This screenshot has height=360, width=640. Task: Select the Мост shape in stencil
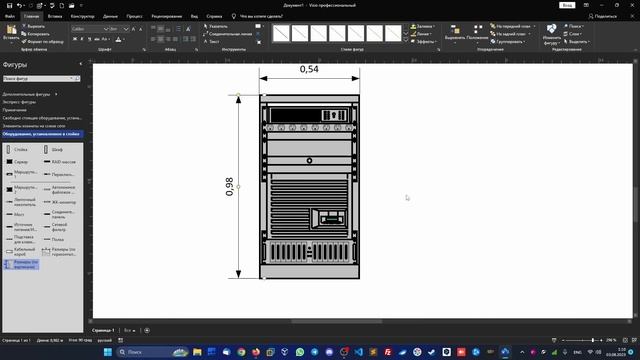(16, 214)
